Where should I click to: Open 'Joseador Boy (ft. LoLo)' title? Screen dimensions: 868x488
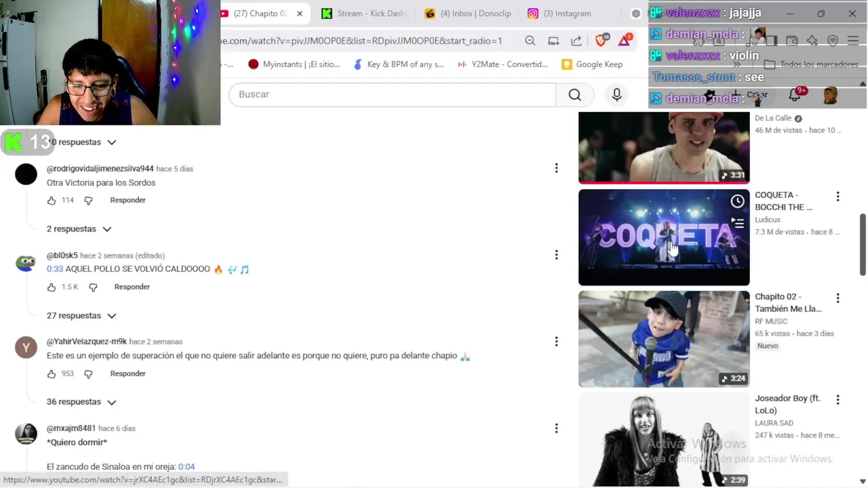787,405
